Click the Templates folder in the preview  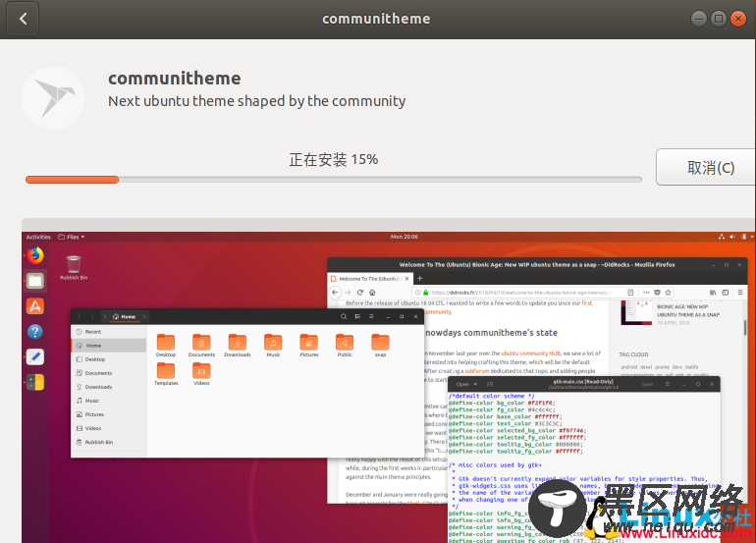166,374
